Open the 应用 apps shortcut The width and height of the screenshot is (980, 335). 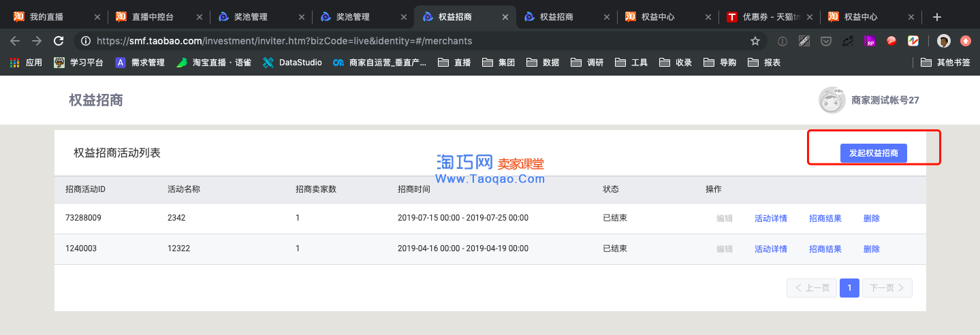pyautogui.click(x=26, y=63)
